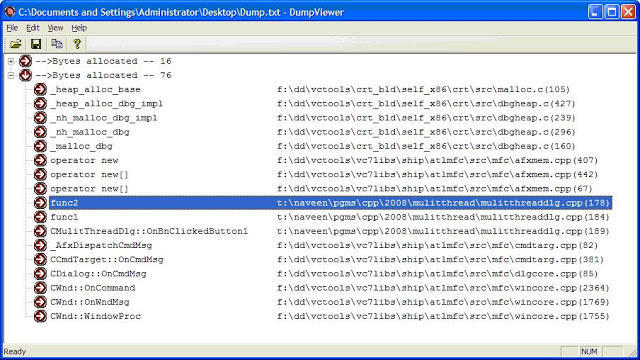Open About via question mark icon

77,44
